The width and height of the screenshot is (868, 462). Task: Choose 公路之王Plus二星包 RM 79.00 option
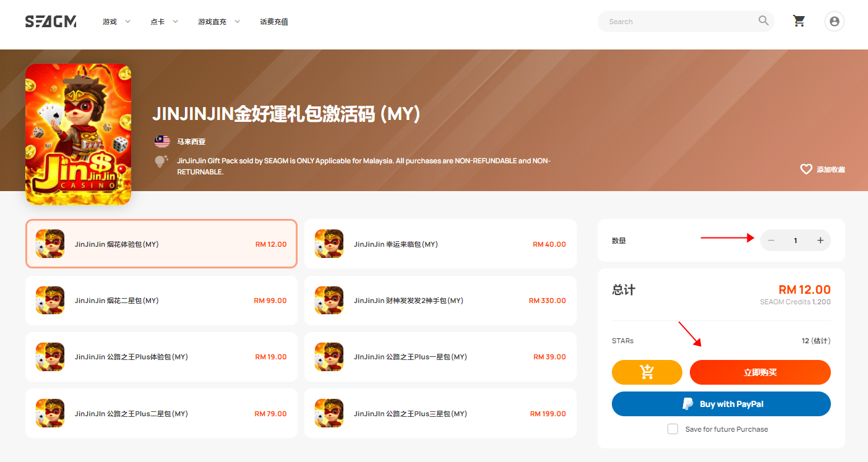(161, 413)
